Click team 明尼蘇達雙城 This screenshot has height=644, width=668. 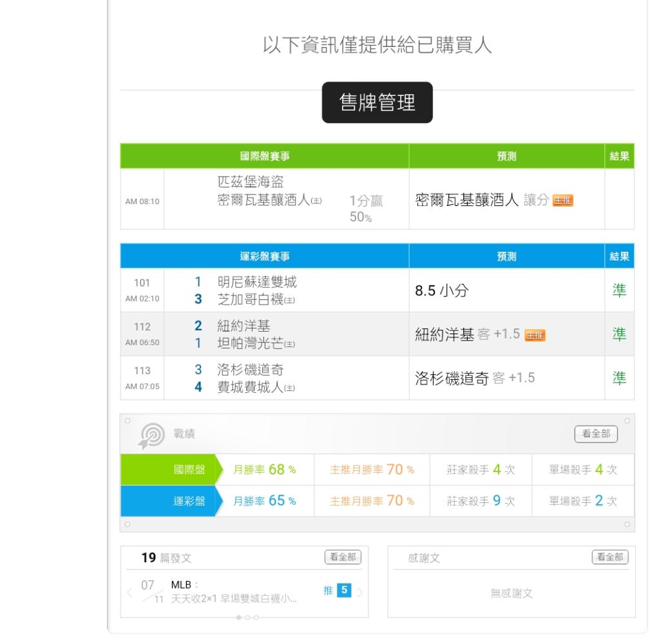pyautogui.click(x=257, y=282)
